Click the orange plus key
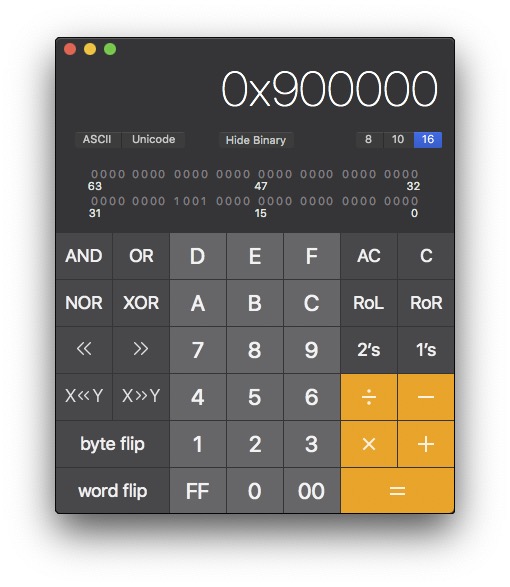The image size is (510, 587). [x=426, y=444]
